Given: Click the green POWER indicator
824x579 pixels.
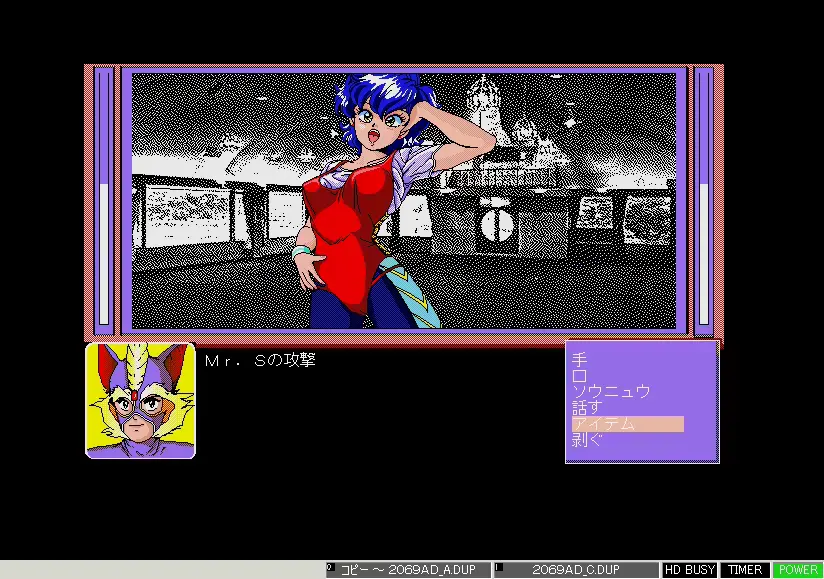Looking at the screenshot, I should point(798,570).
